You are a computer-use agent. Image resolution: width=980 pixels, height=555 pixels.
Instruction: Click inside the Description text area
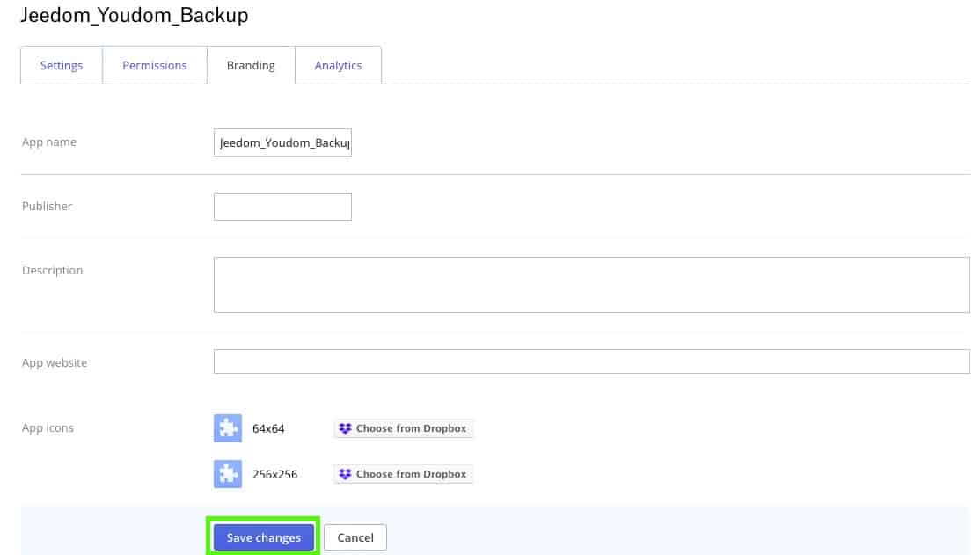coord(591,285)
